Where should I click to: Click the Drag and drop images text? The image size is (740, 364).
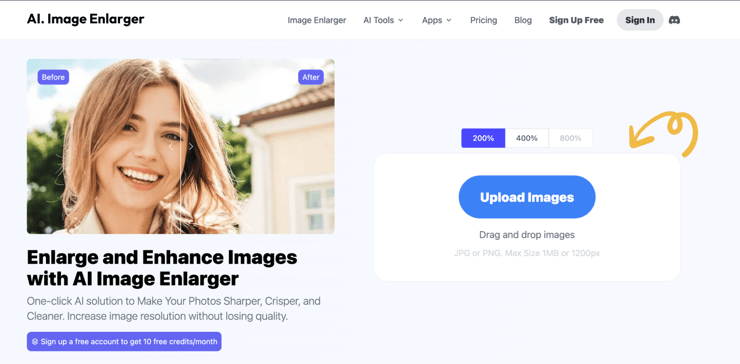pyautogui.click(x=527, y=235)
